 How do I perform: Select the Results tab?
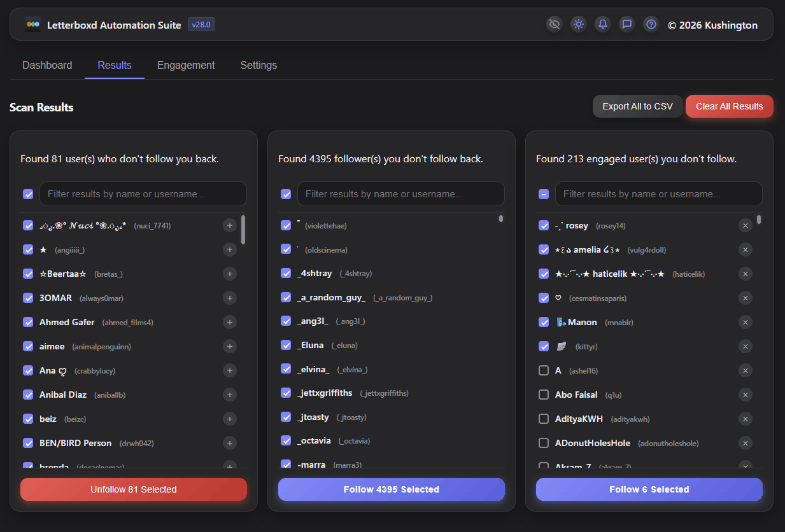tap(115, 65)
